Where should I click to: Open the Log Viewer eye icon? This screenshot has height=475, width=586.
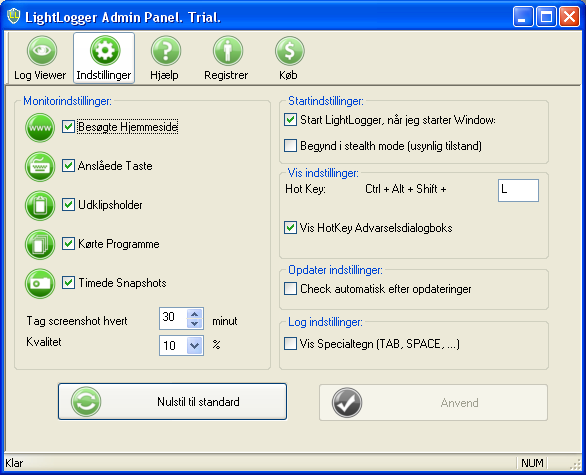coord(41,51)
